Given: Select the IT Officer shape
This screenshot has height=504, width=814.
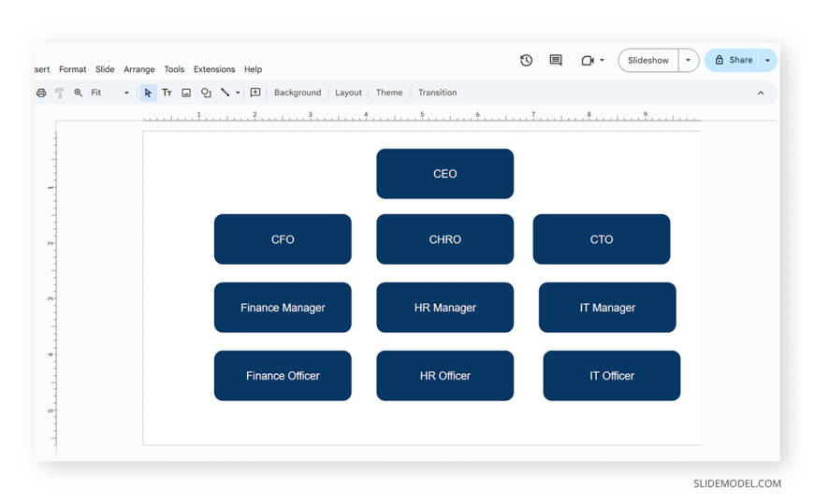Looking at the screenshot, I should [x=612, y=376].
